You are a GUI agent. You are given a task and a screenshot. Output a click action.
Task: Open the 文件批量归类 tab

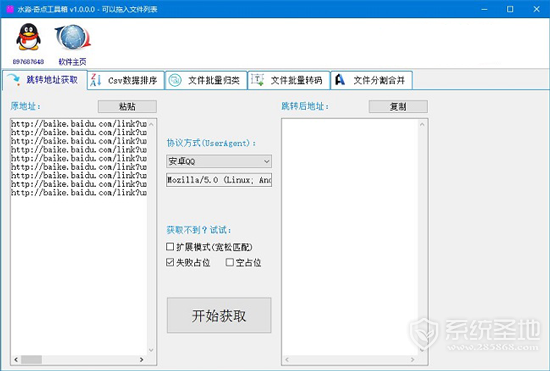[206, 80]
